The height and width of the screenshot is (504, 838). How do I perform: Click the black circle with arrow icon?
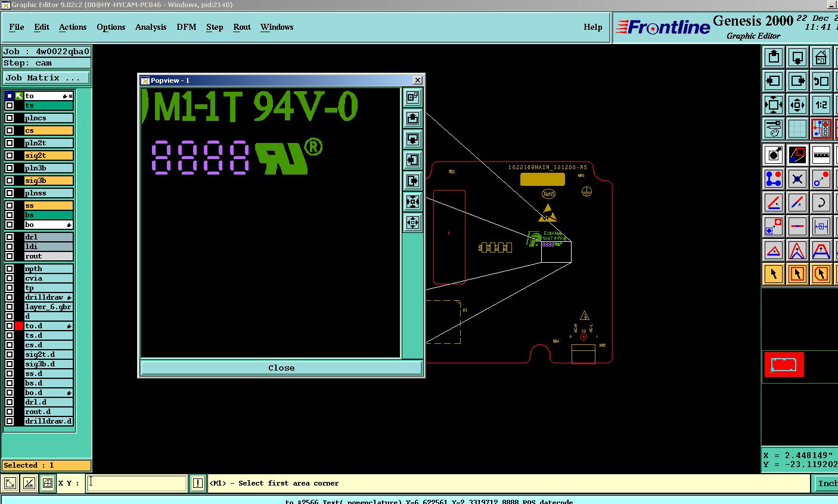pos(774,155)
